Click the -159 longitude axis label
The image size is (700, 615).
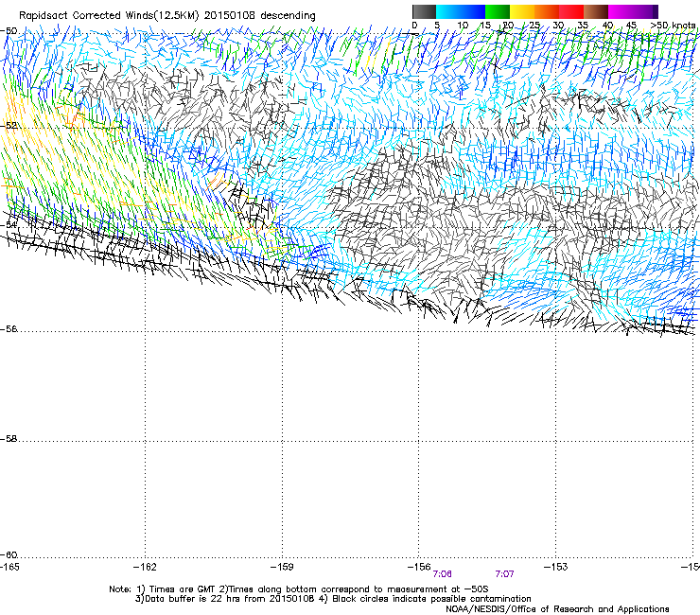tap(282, 567)
